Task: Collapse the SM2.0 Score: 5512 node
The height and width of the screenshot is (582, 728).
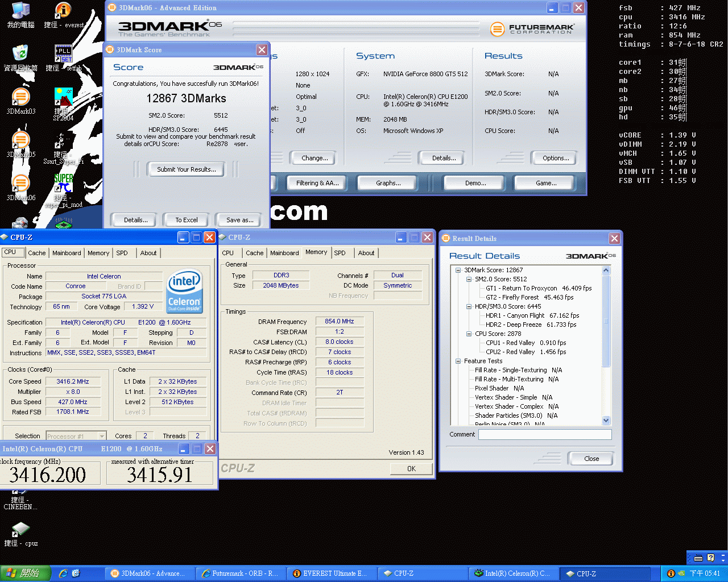Action: (469, 280)
